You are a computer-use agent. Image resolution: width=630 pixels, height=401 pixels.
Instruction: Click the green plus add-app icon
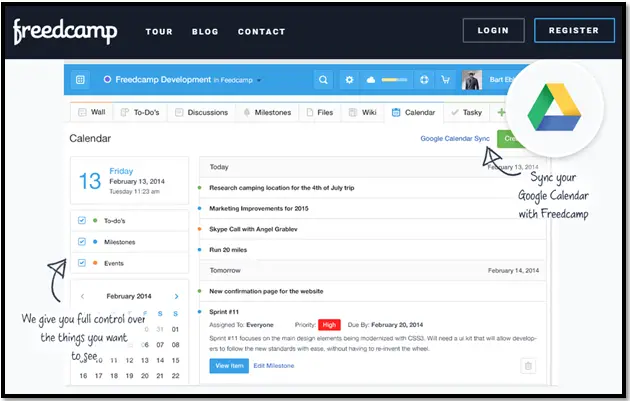(x=501, y=112)
